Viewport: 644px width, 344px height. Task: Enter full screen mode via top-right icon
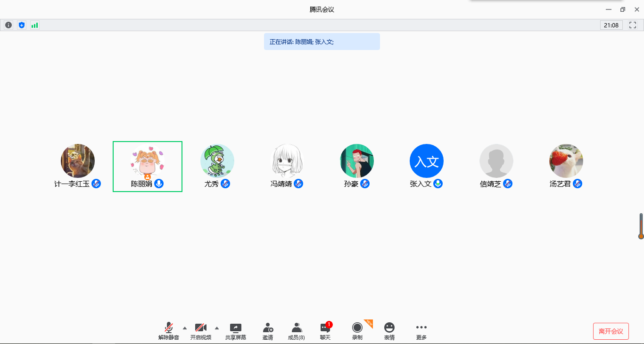click(633, 25)
